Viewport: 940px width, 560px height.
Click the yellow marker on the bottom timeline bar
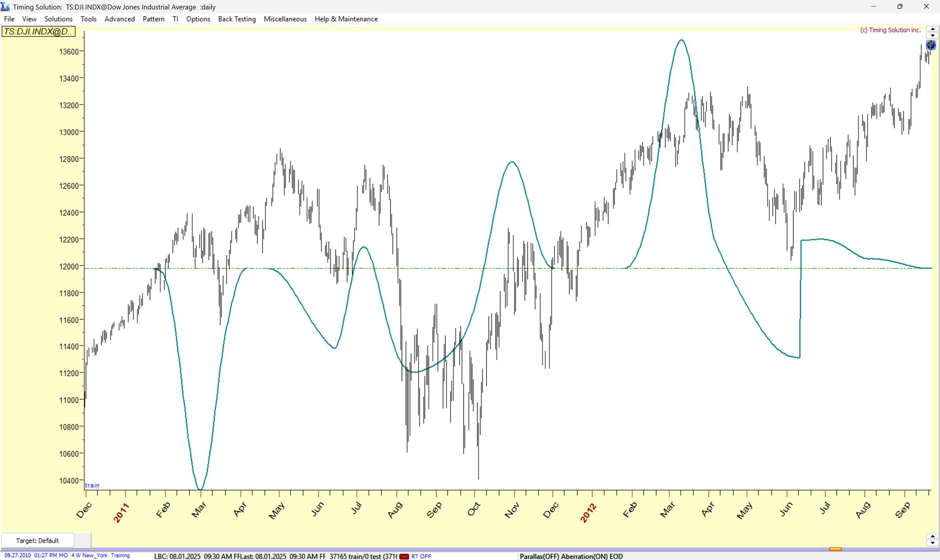tap(835, 549)
